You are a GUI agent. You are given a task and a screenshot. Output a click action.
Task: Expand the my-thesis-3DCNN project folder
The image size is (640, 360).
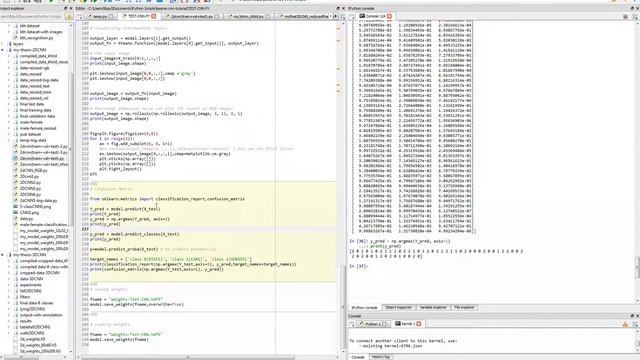tap(3, 255)
